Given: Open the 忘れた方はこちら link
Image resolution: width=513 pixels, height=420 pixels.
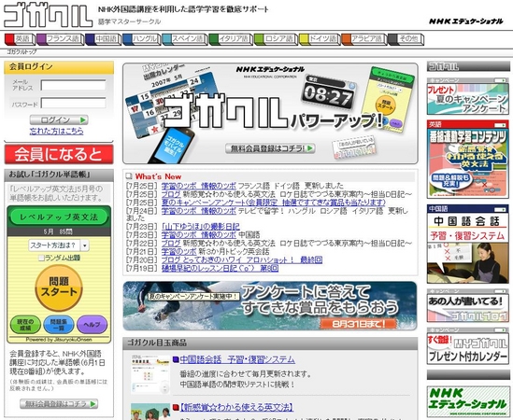Looking at the screenshot, I should coord(56,131).
